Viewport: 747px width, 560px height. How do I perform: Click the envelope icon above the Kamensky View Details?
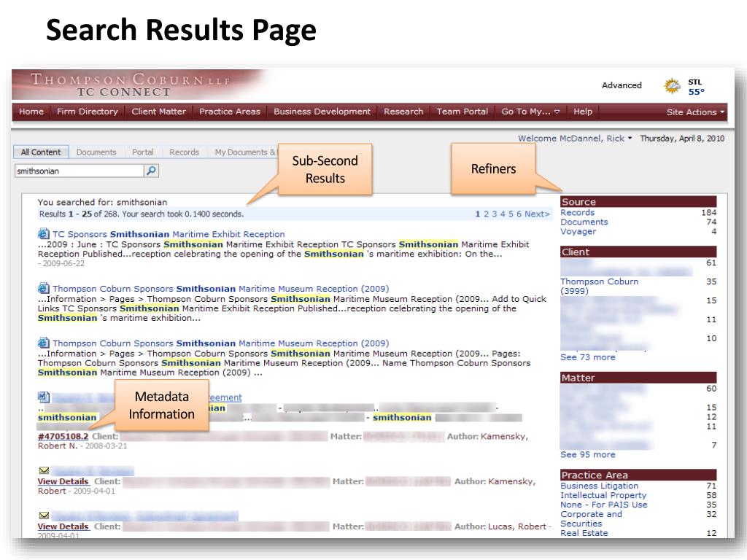click(44, 470)
